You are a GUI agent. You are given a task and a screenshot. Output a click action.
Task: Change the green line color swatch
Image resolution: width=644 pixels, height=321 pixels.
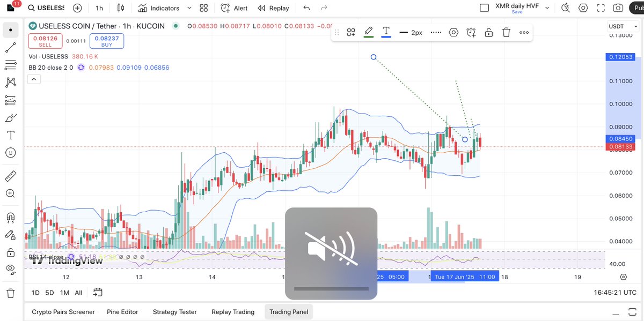(369, 33)
